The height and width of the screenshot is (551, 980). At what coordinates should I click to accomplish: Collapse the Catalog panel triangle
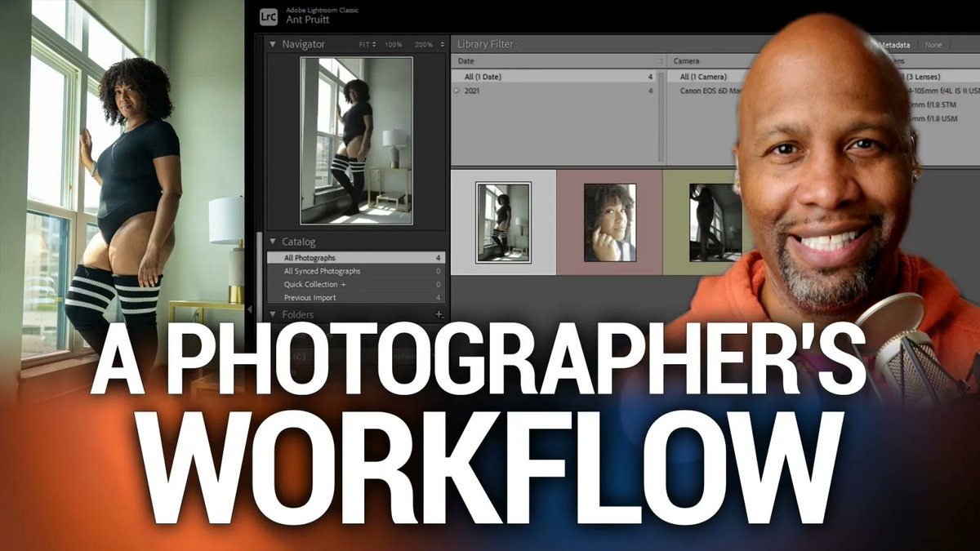(272, 242)
